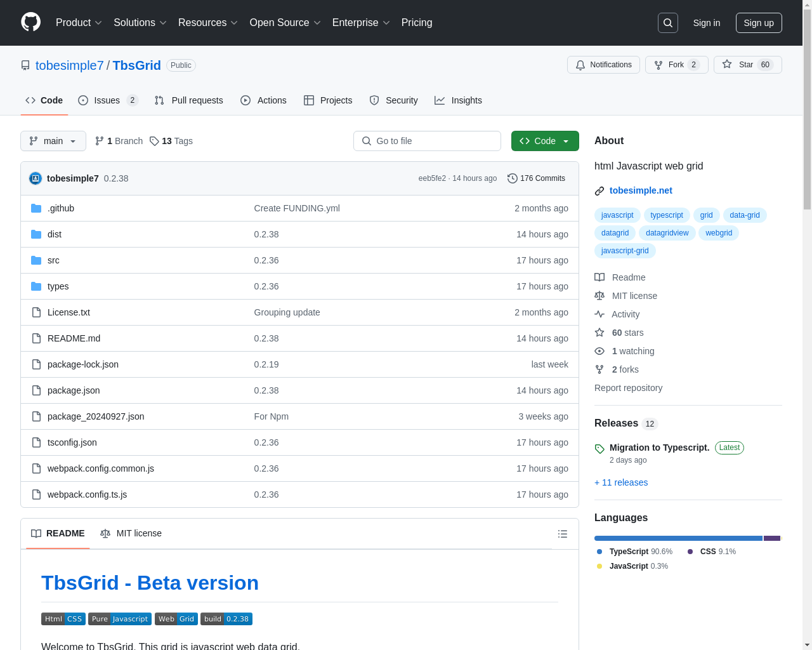Click the types folder icon
Screen dimensions: 812x650
coord(36,286)
